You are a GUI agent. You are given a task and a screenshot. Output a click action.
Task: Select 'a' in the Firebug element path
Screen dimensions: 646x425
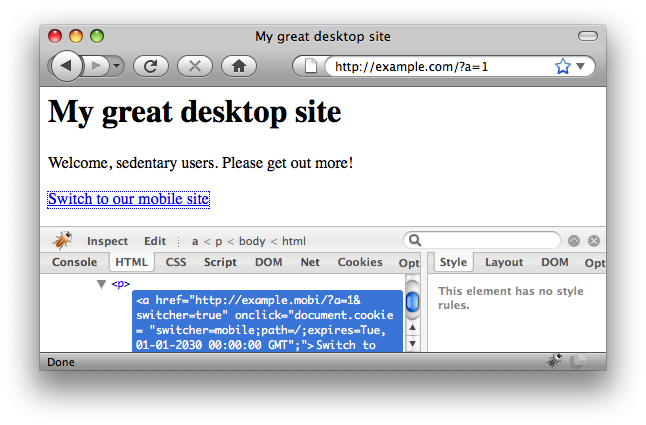click(x=195, y=241)
